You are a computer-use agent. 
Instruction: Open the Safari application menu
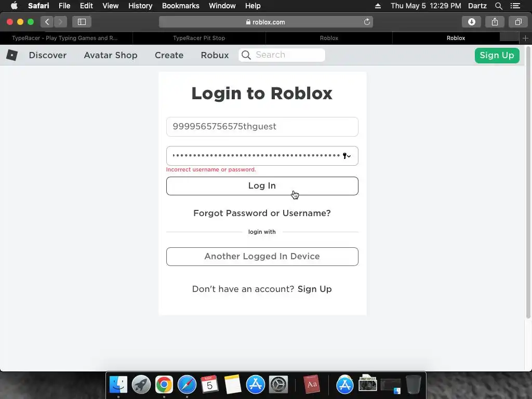(x=38, y=6)
